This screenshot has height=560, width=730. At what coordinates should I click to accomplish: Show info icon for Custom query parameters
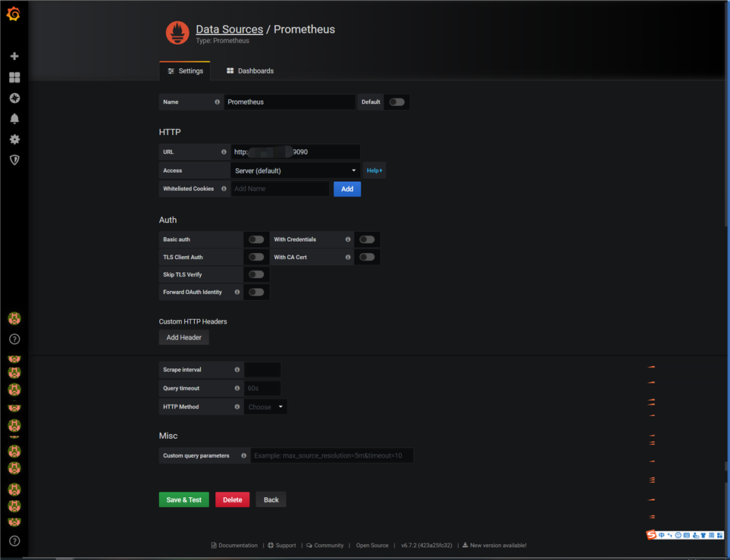[243, 455]
